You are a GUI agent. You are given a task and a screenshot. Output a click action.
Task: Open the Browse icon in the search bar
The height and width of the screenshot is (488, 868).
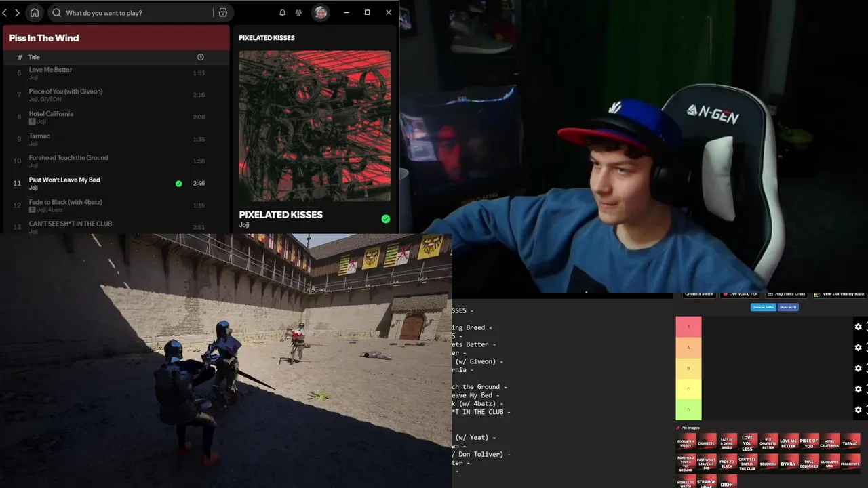[x=223, y=12]
